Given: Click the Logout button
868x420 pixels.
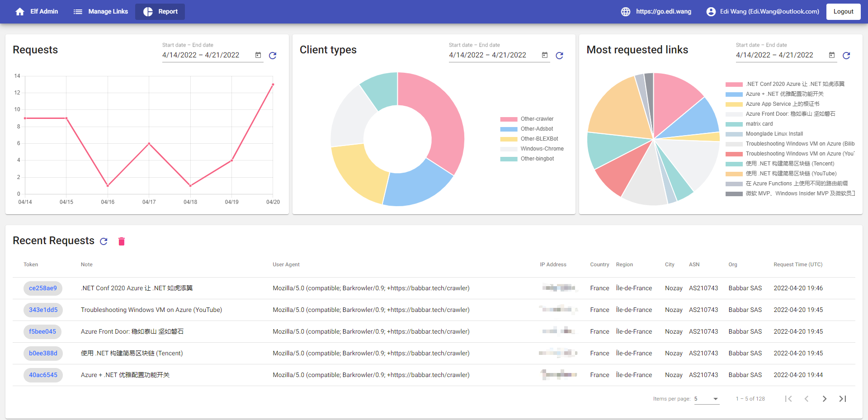Looking at the screenshot, I should point(844,12).
